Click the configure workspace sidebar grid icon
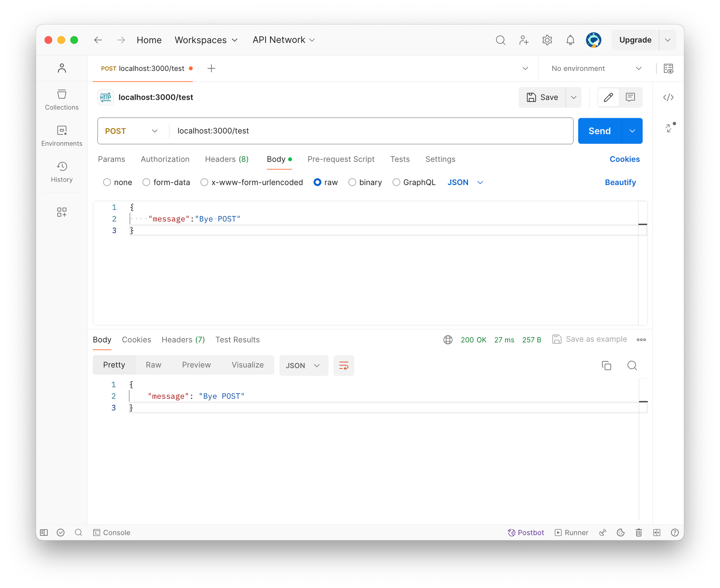 (62, 212)
